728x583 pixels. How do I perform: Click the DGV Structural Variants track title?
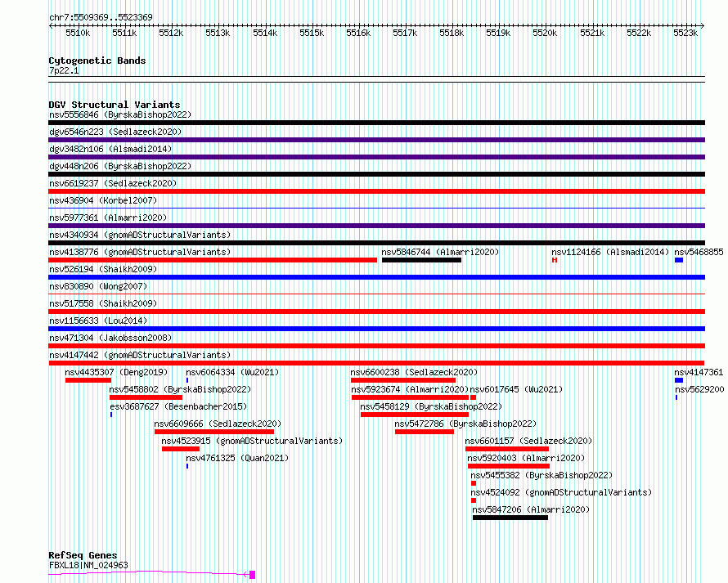click(115, 105)
